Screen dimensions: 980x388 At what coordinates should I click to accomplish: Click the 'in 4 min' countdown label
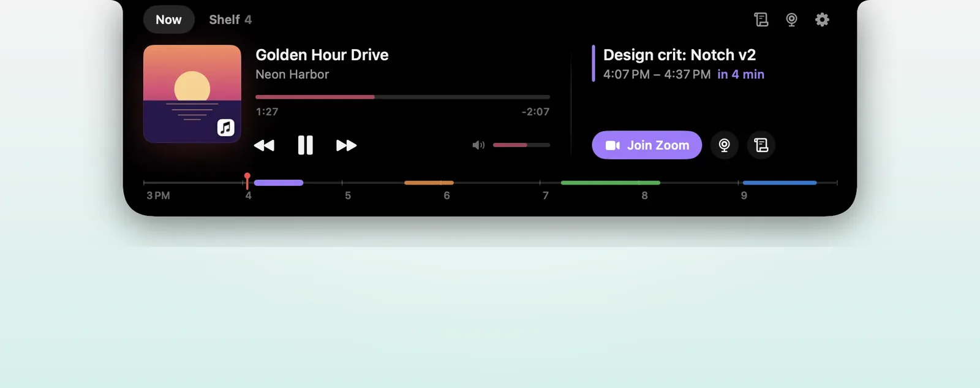[x=741, y=75]
